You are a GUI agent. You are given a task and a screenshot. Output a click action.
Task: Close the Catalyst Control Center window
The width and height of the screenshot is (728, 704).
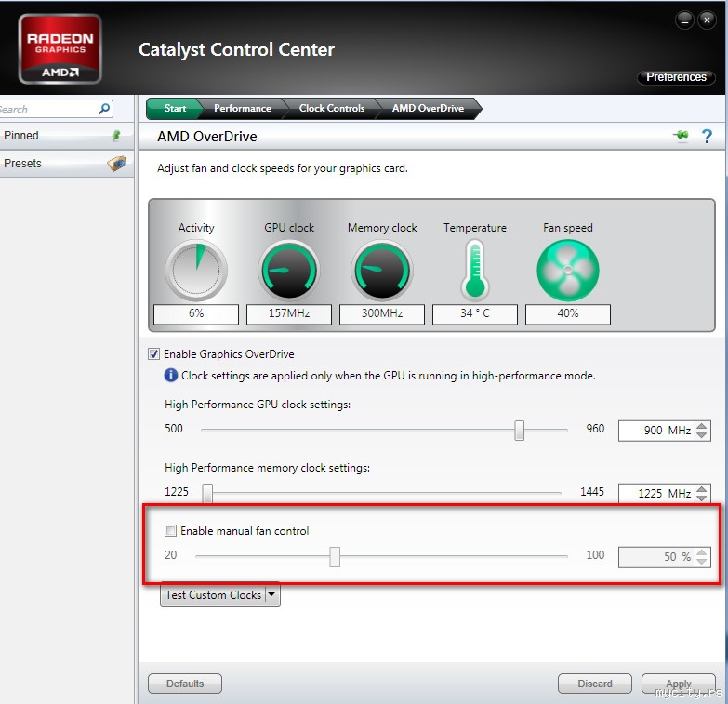pos(707,20)
